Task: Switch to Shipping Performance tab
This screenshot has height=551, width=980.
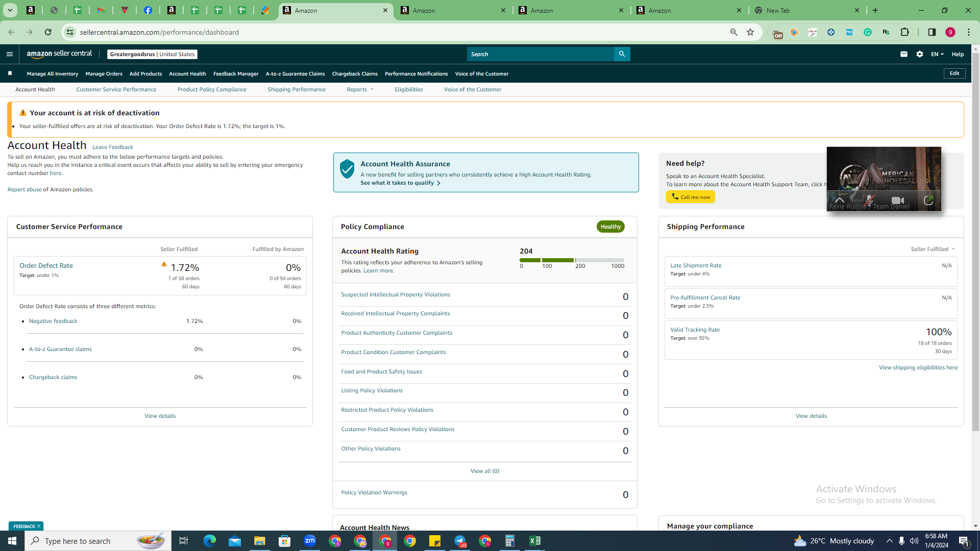Action: (297, 89)
